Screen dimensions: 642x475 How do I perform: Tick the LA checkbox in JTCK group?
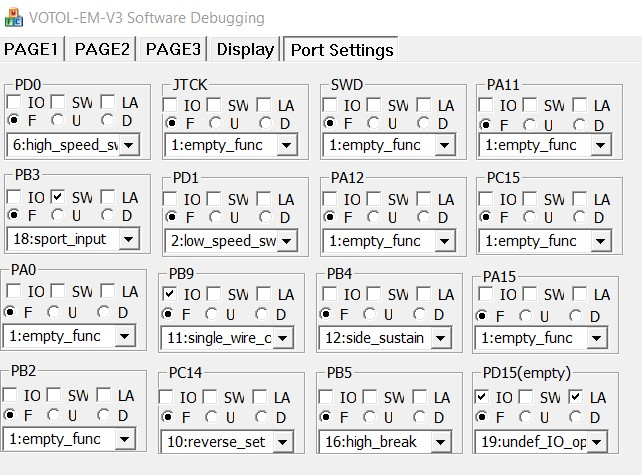coord(263,105)
